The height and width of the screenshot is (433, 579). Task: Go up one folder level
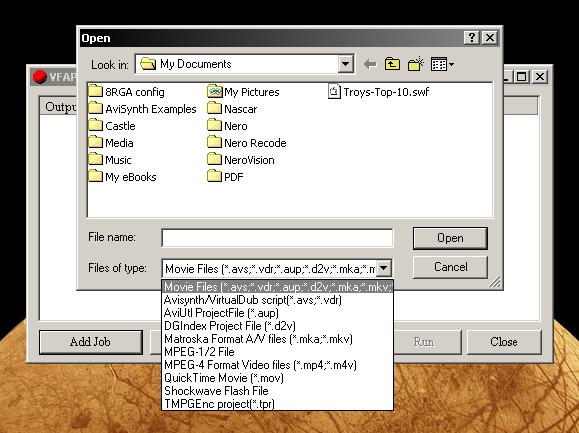point(392,64)
